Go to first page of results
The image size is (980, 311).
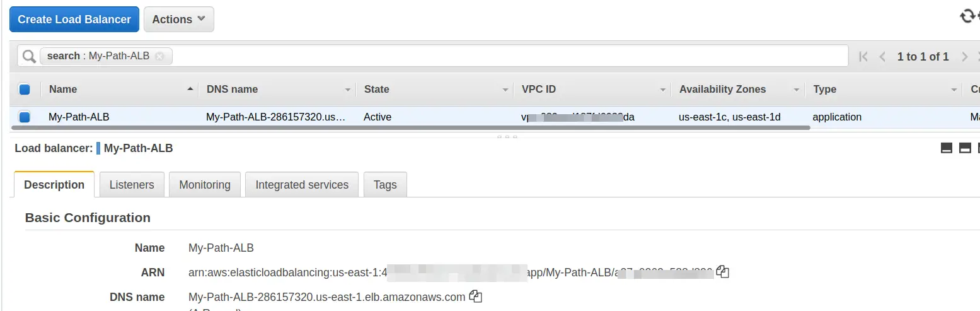point(863,57)
